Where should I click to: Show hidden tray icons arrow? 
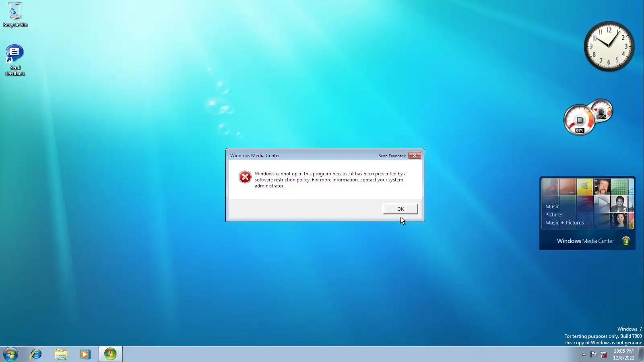click(584, 354)
